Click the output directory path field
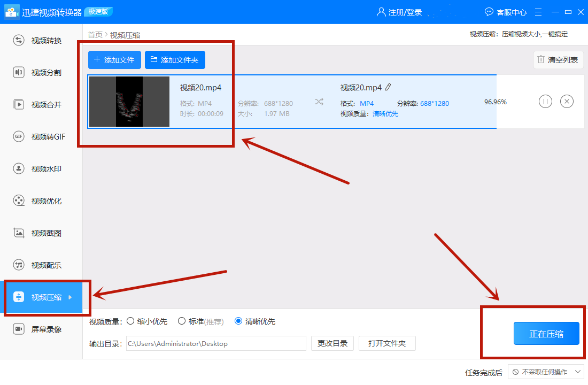The height and width of the screenshot is (385, 588). coord(216,343)
